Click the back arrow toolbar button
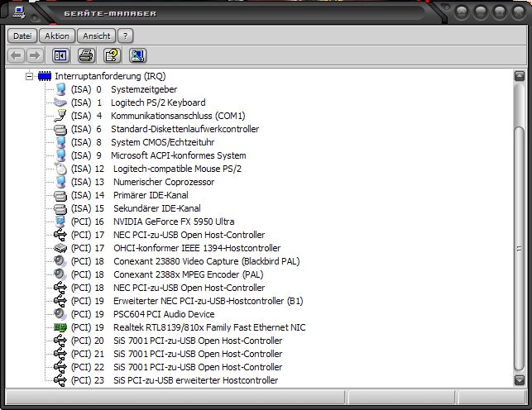Screen dimensions: 532x410 coord(16,55)
